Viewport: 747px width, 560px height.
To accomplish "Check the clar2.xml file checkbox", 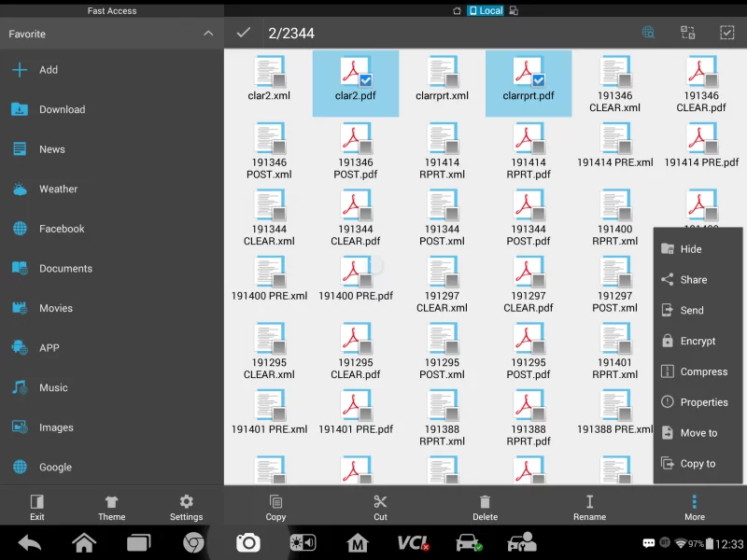I will tap(279, 80).
